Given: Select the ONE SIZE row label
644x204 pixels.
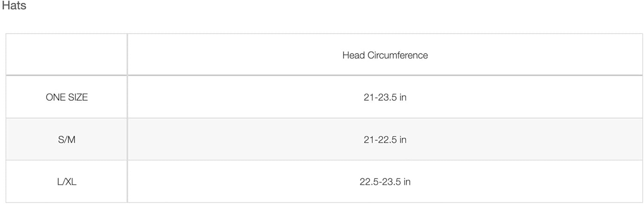Looking at the screenshot, I should point(67,97).
